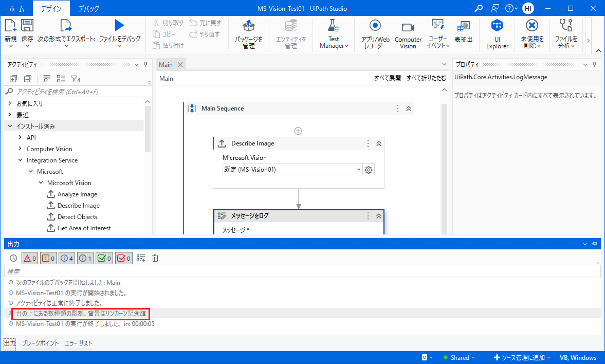Close the Main document tab
The image size is (605, 364).
(x=180, y=64)
